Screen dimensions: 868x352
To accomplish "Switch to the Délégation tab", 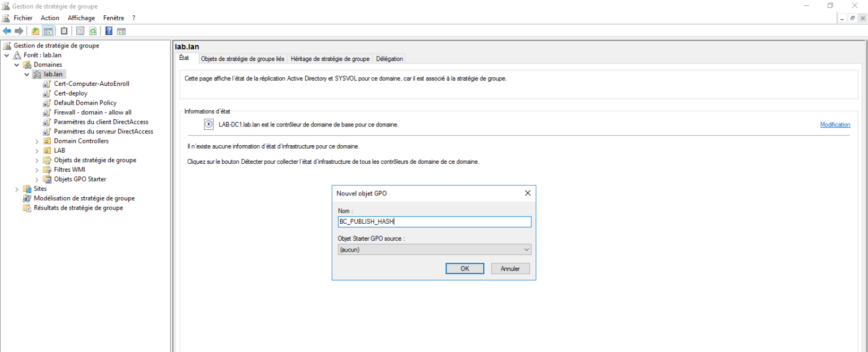I will pyautogui.click(x=389, y=59).
